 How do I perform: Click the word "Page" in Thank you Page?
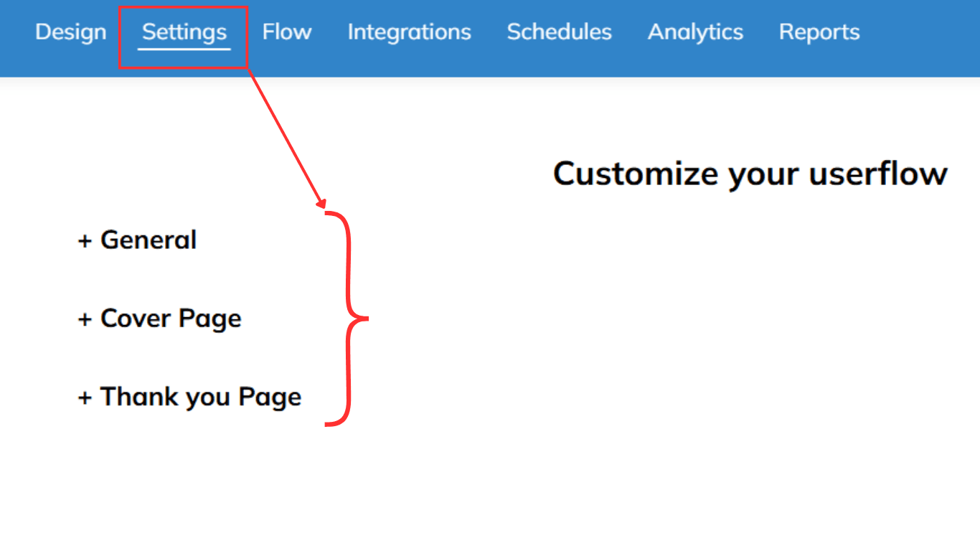tap(270, 397)
